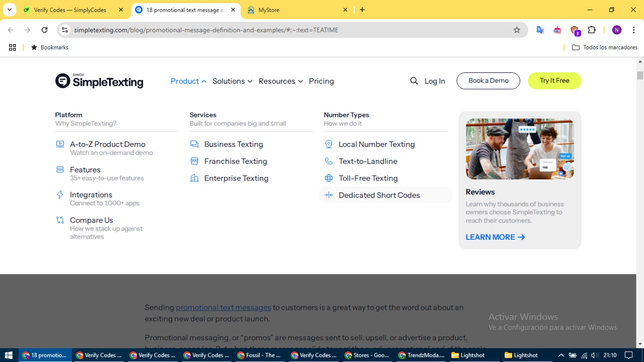Click the Reviews heading
The height and width of the screenshot is (362, 644).
pos(480,192)
